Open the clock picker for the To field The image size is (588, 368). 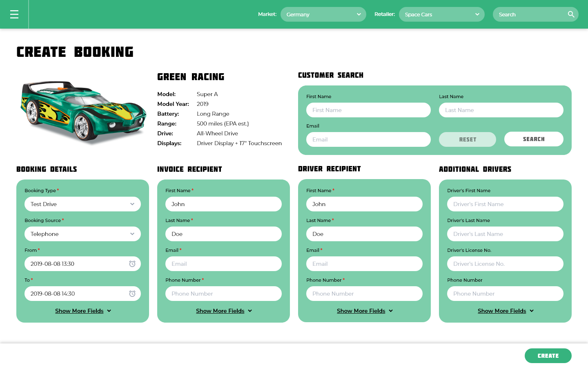pyautogui.click(x=132, y=294)
